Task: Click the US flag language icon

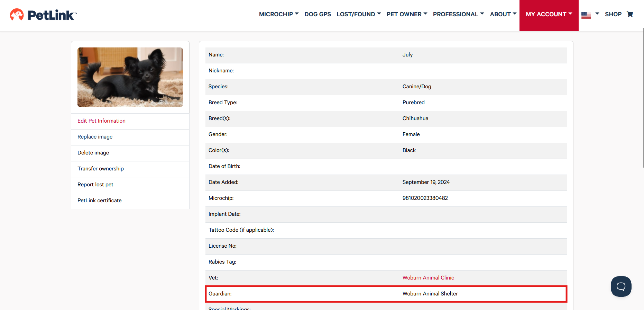Action: 586,15
